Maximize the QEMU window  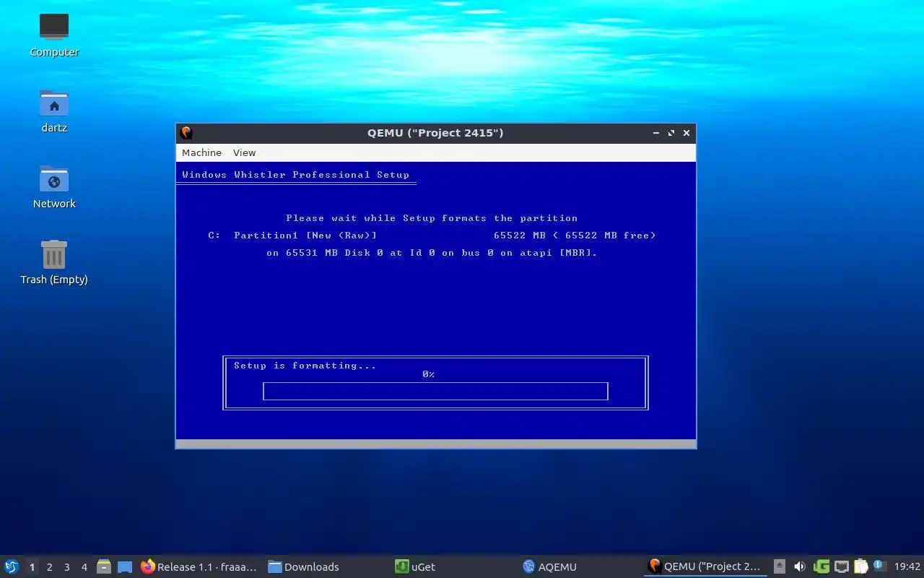coord(671,133)
